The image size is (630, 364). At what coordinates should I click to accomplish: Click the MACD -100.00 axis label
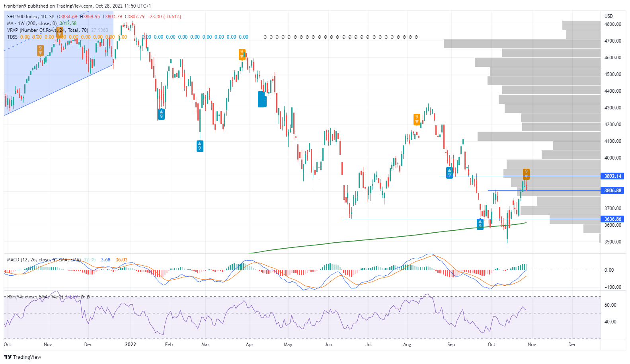point(613,287)
